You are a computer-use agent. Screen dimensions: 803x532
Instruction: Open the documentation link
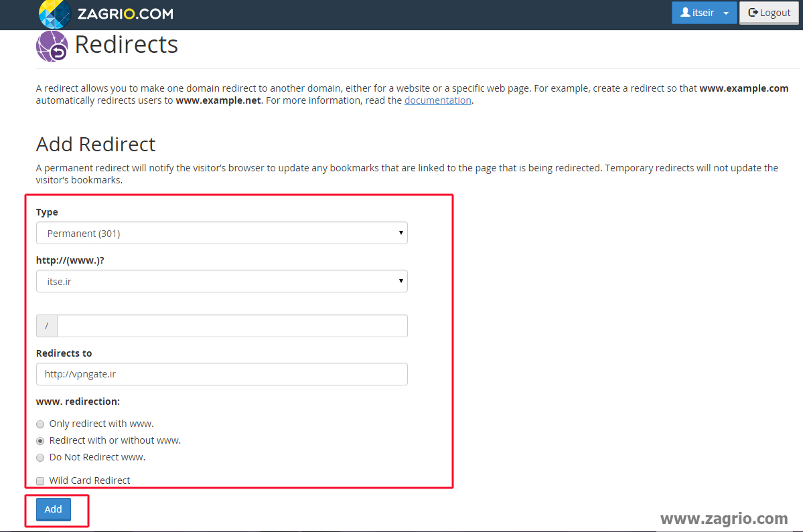pyautogui.click(x=437, y=100)
